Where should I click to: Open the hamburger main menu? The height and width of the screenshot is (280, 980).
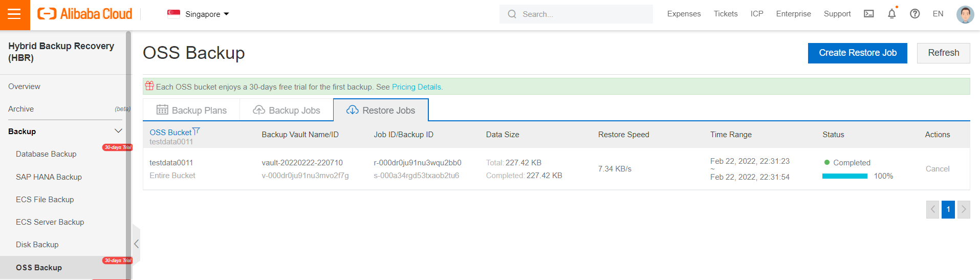[15, 14]
